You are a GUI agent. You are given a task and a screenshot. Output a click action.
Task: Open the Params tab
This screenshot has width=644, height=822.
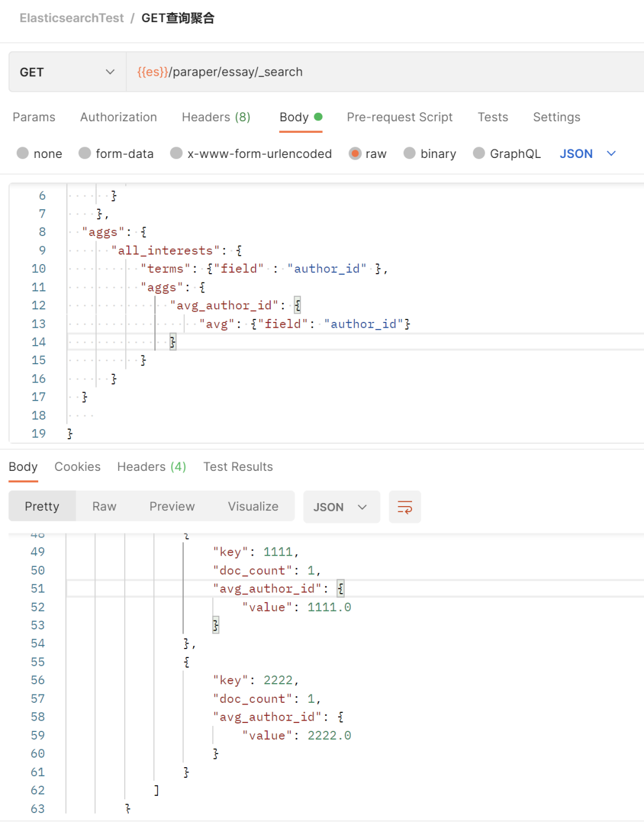click(x=34, y=117)
